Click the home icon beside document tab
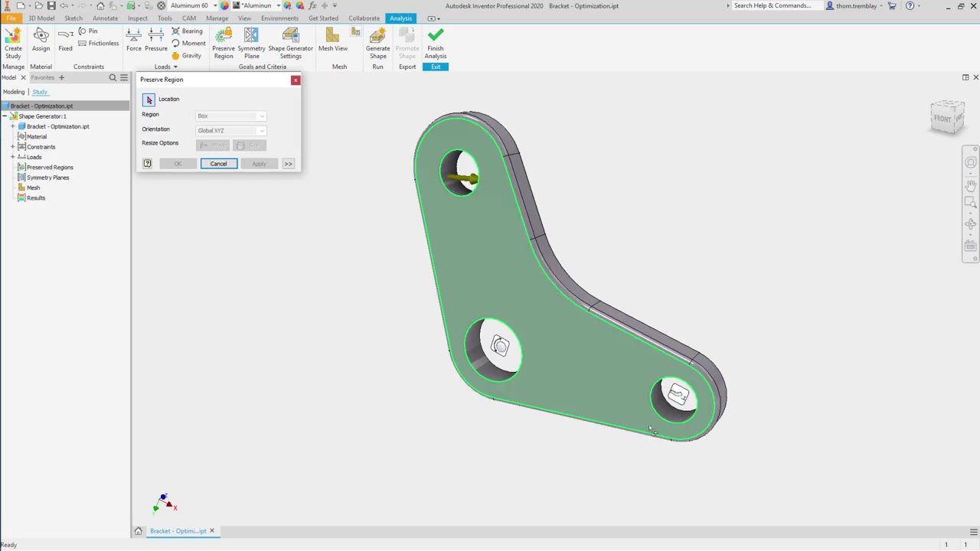The width and height of the screenshot is (980, 551). click(x=138, y=530)
